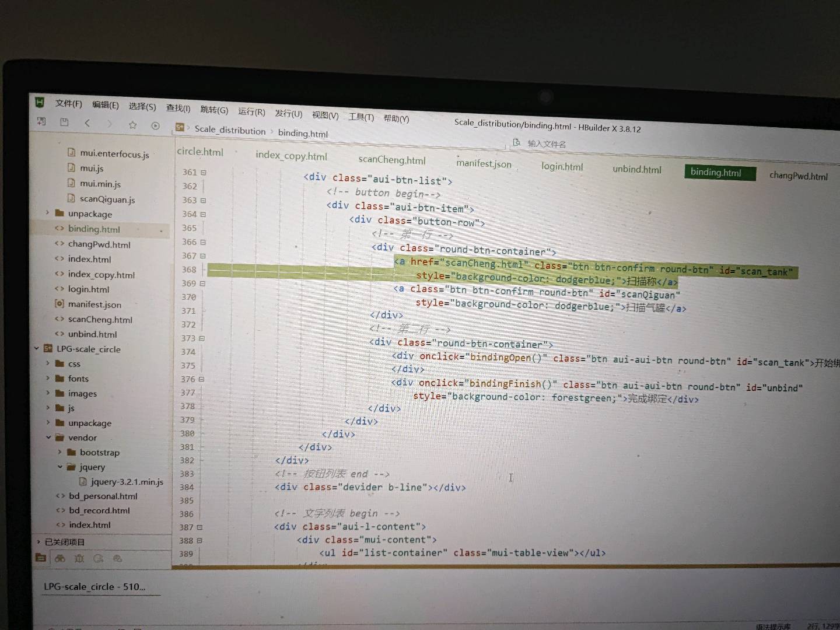Click the run play-circle toolbar icon

(155, 125)
